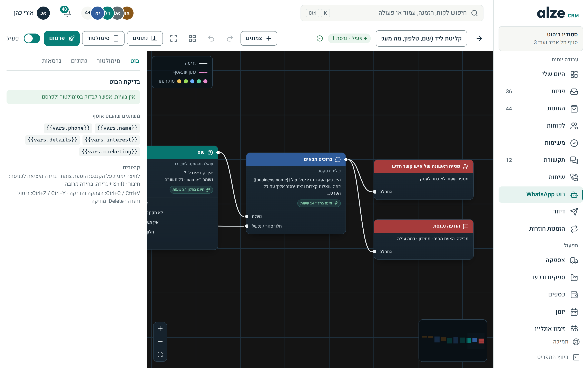Click the grid auto-layout toolbar icon
The height and width of the screenshot is (368, 588).
tap(192, 38)
